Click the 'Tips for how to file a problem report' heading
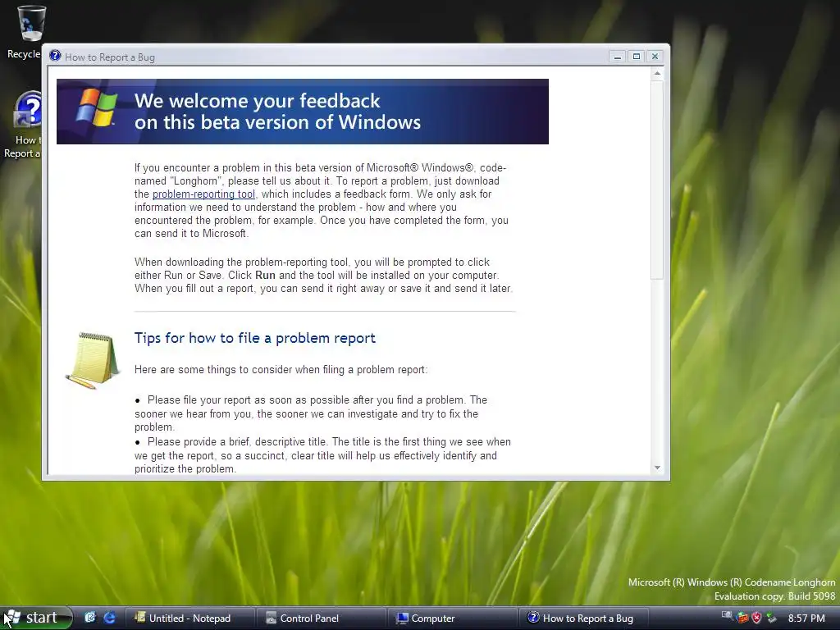840x630 pixels. point(255,338)
